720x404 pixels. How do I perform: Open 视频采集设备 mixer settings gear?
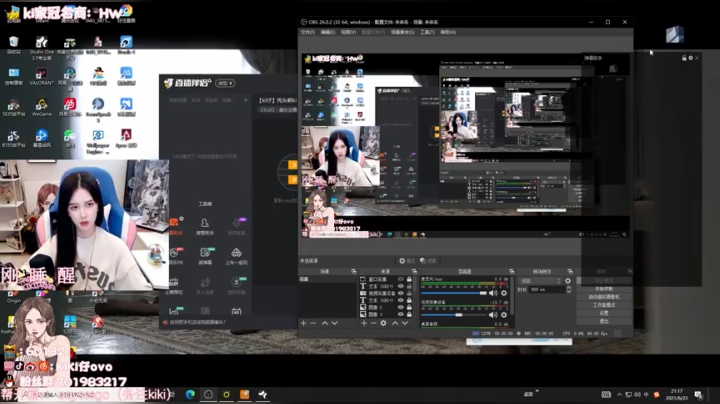[504, 315]
